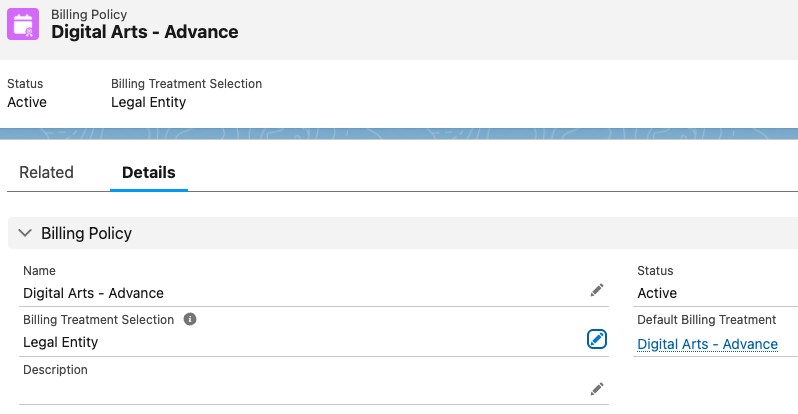Edit the Description field using pencil icon
This screenshot has width=798, height=414.
pyautogui.click(x=597, y=388)
